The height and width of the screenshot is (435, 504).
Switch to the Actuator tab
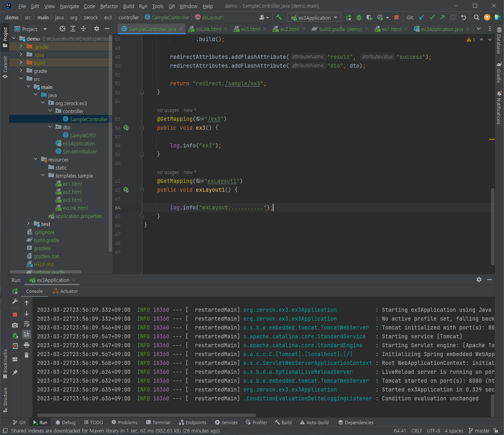tap(66, 291)
